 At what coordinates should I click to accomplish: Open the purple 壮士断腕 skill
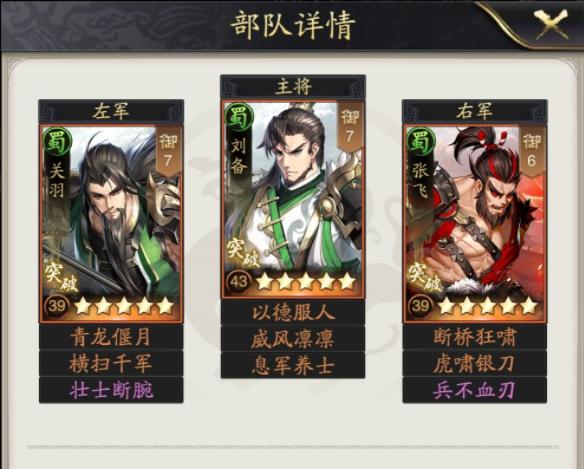(x=111, y=390)
